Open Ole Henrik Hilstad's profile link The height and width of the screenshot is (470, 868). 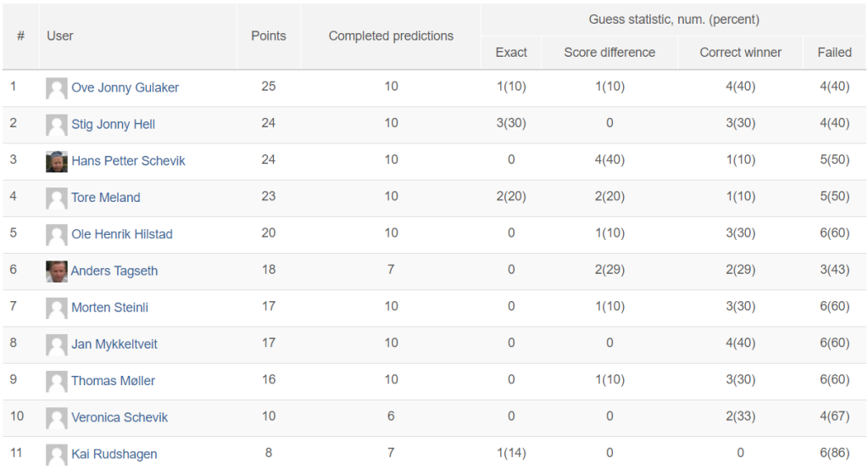coord(122,234)
